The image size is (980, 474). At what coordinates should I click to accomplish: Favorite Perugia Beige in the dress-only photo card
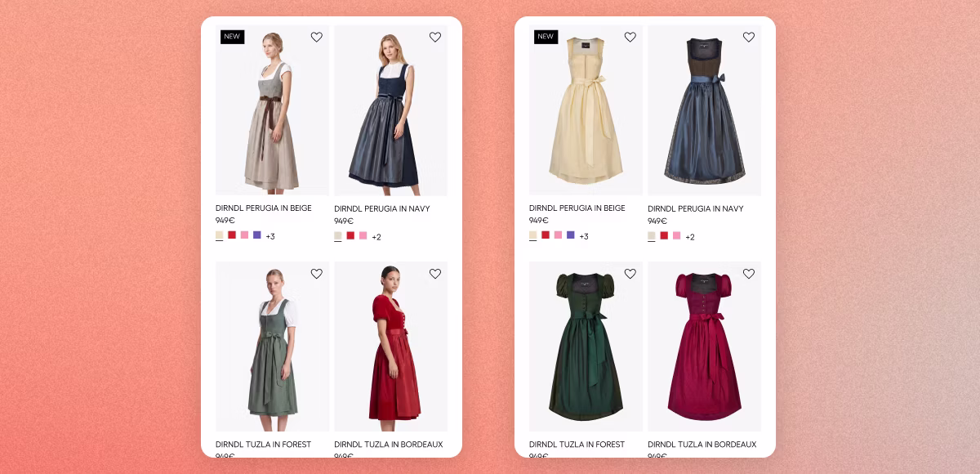[630, 37]
